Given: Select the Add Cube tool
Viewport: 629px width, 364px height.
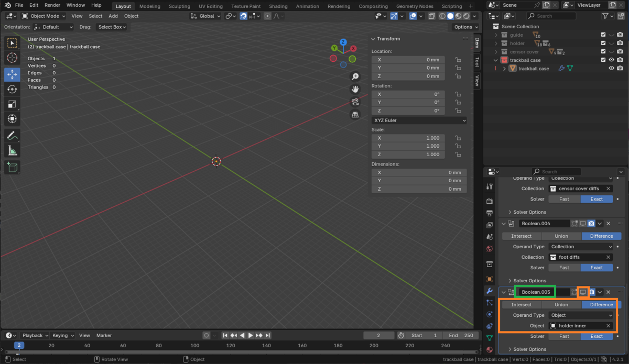Looking at the screenshot, I should pyautogui.click(x=12, y=168).
